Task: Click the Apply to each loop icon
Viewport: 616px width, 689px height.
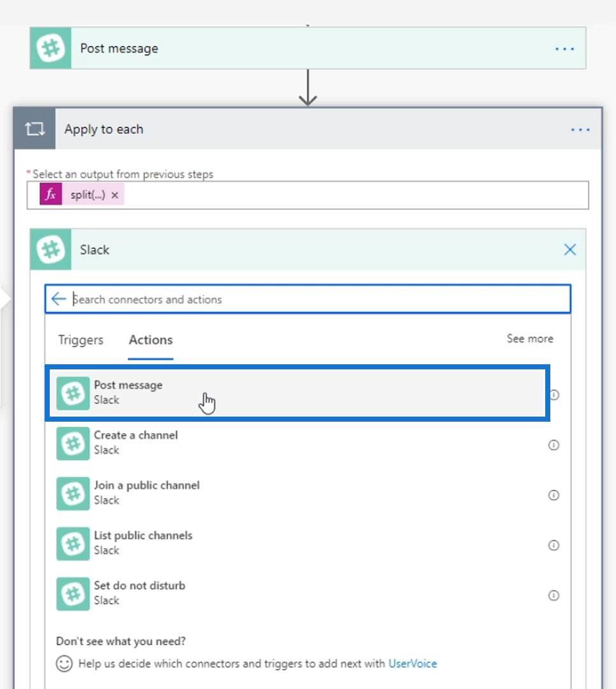Action: coord(34,129)
